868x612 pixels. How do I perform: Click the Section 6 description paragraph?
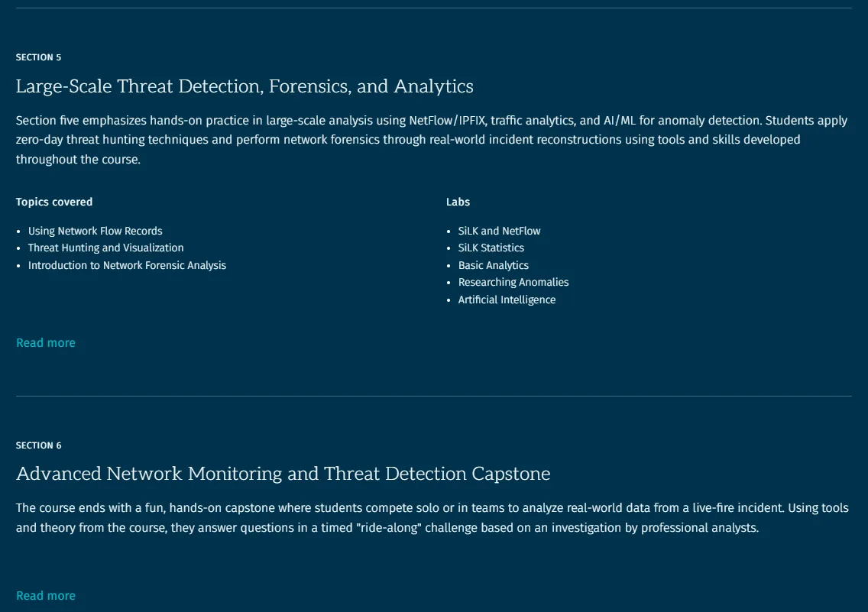tap(432, 518)
